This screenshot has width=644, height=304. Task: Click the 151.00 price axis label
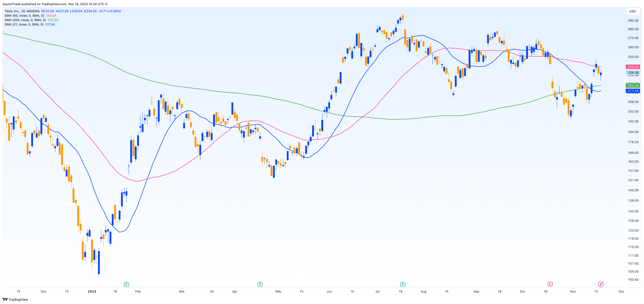(x=633, y=180)
